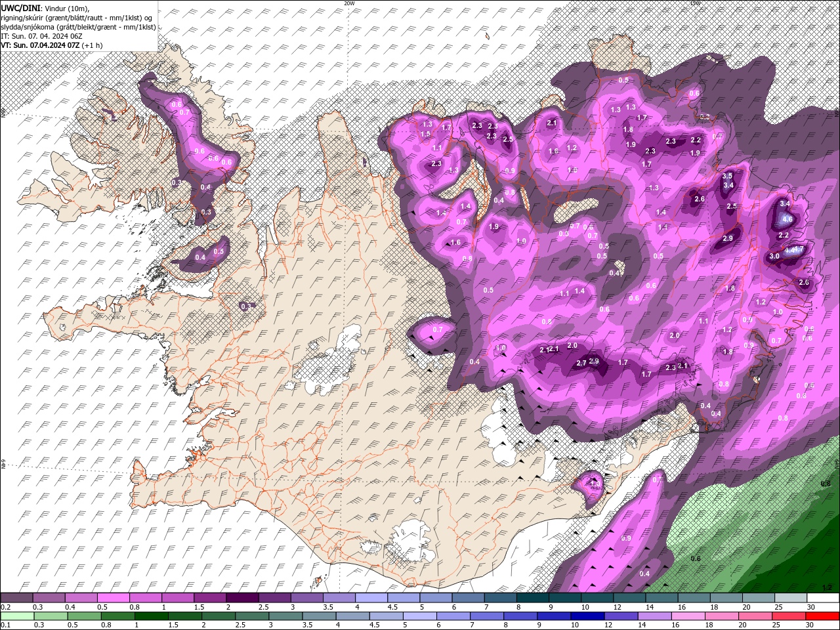Select the initial time text 'IT: Sun. 07. 04. 2024 06Z'
Viewport: 840px width, 630px height.
click(x=41, y=36)
